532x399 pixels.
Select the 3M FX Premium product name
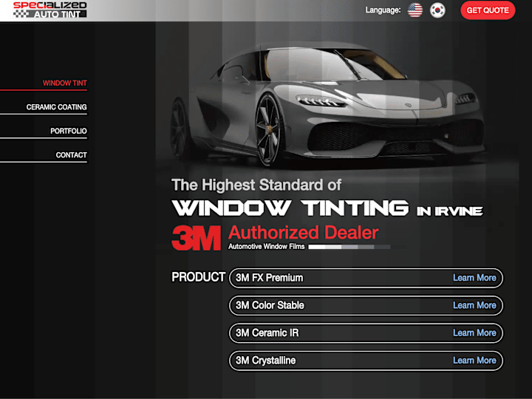click(270, 278)
